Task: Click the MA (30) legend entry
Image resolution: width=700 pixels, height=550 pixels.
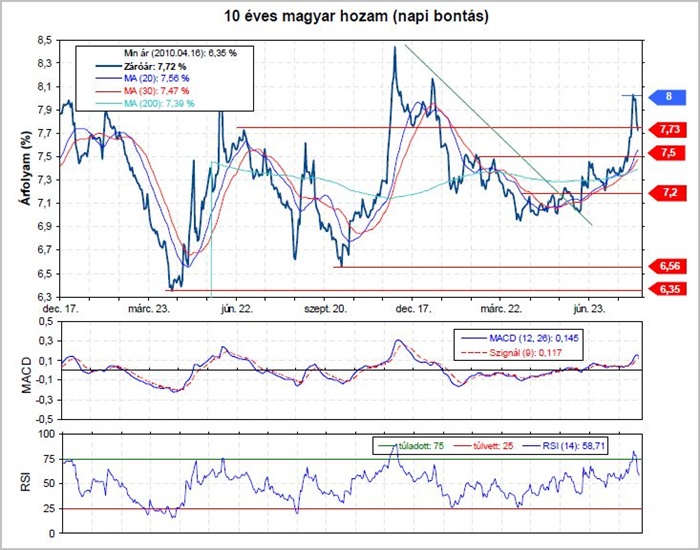Action: (146, 90)
